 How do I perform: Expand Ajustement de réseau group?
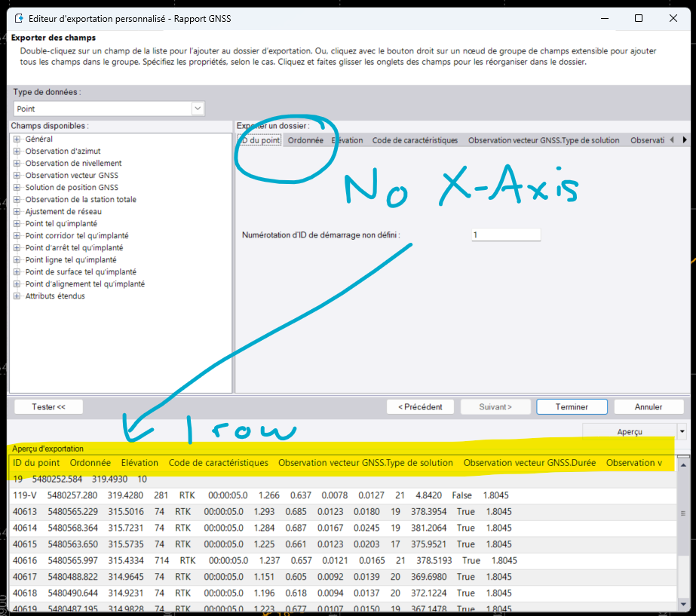click(17, 212)
